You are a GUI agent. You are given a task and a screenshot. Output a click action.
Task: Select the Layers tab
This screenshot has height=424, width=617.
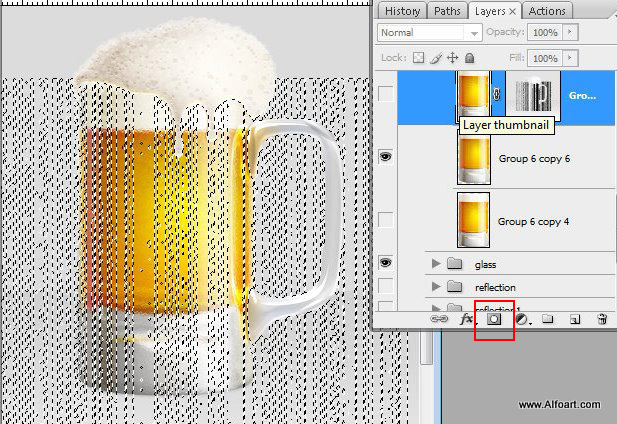click(490, 11)
